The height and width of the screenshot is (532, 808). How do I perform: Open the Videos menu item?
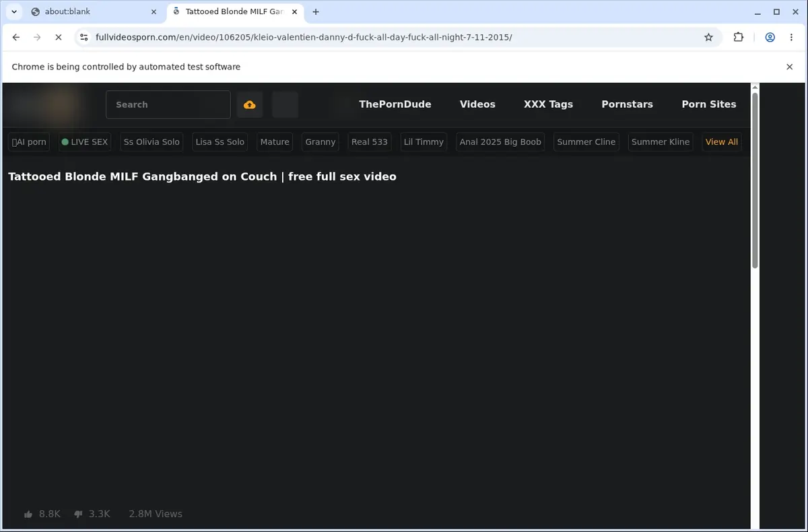coord(477,104)
